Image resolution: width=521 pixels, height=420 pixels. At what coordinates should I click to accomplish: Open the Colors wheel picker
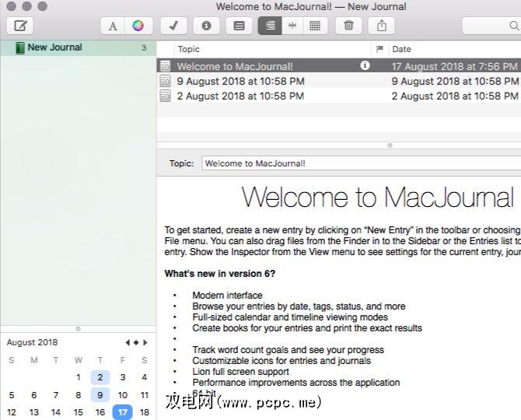pyautogui.click(x=138, y=26)
